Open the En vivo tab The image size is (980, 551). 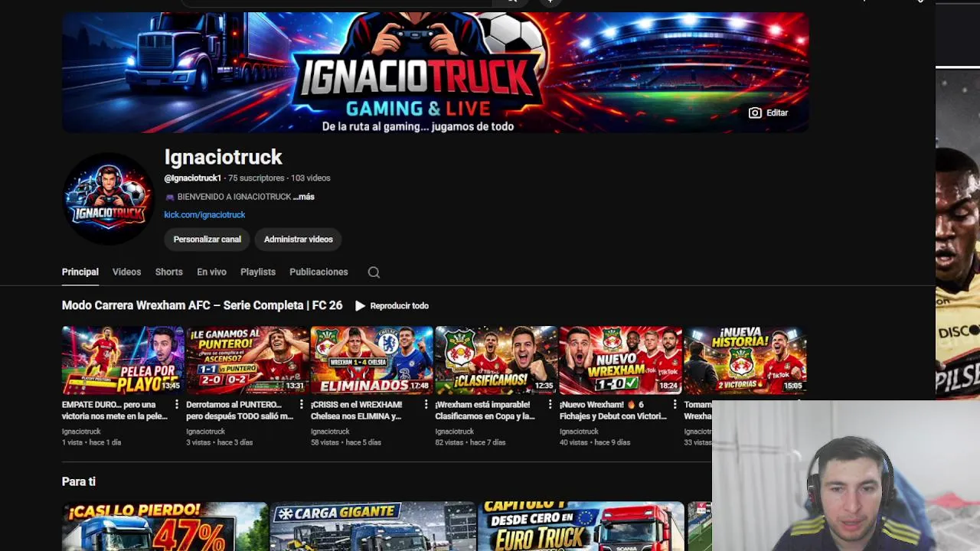211,272
